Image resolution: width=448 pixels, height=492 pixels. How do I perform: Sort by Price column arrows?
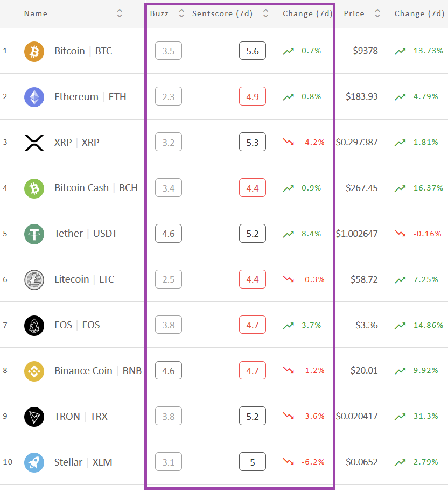click(377, 13)
